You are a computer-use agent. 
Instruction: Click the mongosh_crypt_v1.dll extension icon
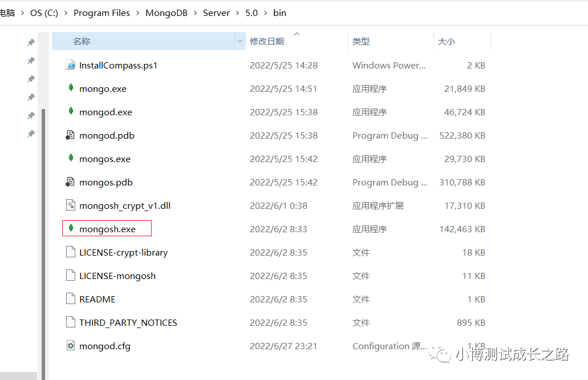pyautogui.click(x=70, y=205)
